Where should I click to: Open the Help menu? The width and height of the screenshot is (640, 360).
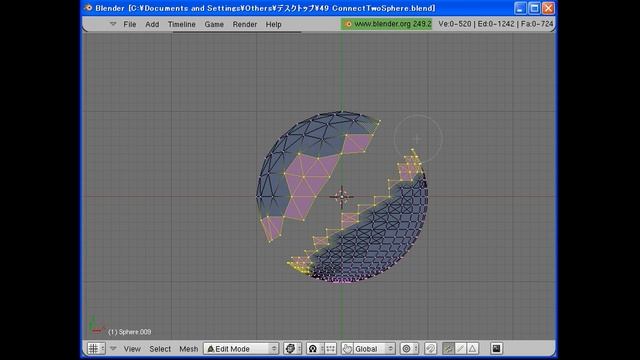[273, 24]
